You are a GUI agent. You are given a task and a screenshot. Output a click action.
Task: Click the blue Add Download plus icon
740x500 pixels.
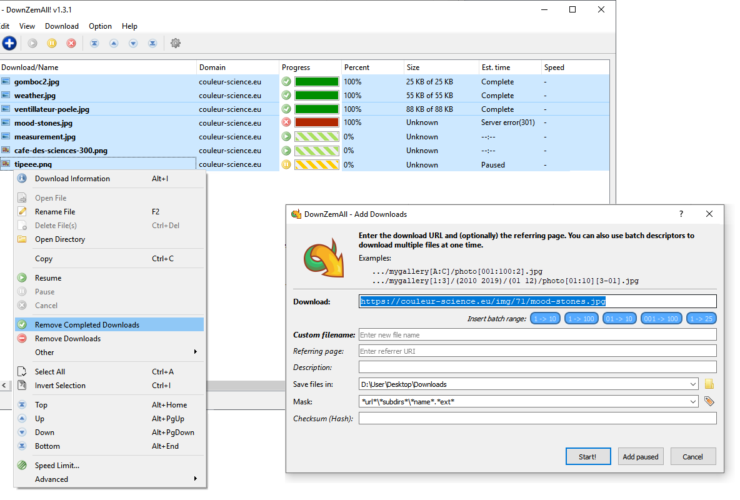[x=10, y=43]
